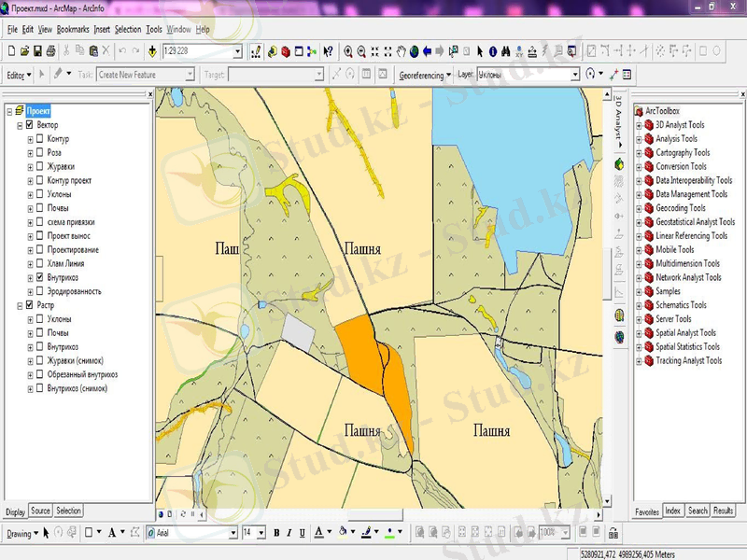Select the Pan hand tool
This screenshot has width=747, height=560.
pos(401,51)
